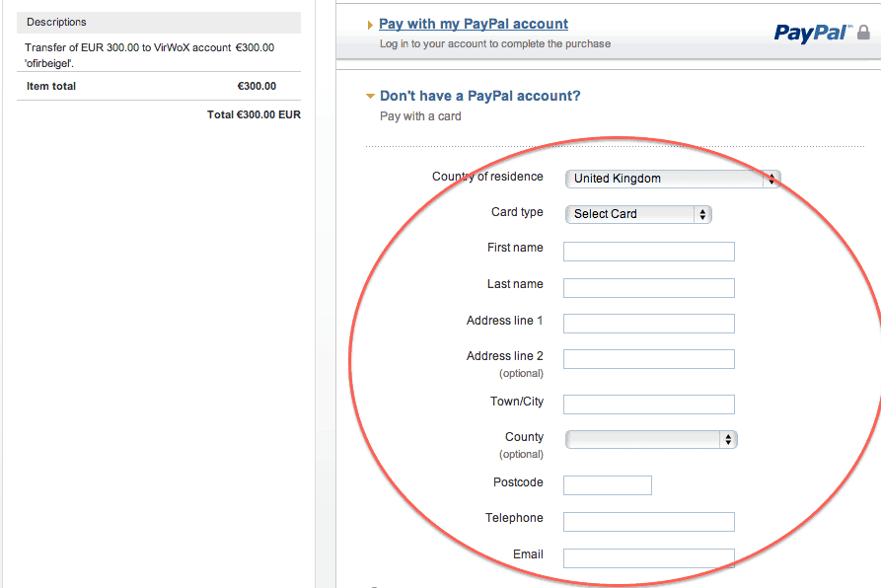Open the Country of residence dropdown
Image resolution: width=881 pixels, height=588 pixels.
click(x=673, y=179)
